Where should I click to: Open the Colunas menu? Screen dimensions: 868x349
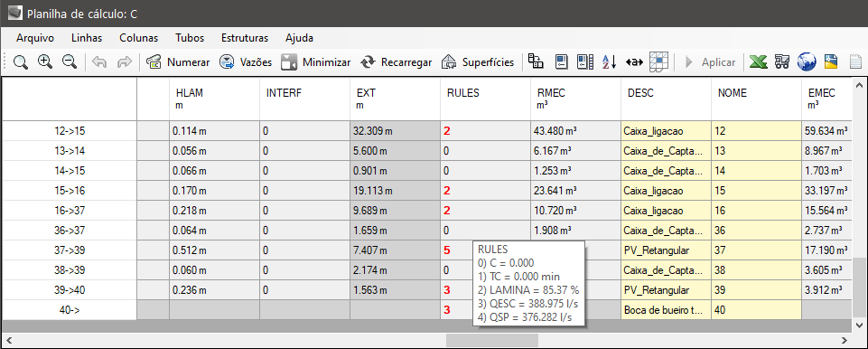[x=138, y=38]
